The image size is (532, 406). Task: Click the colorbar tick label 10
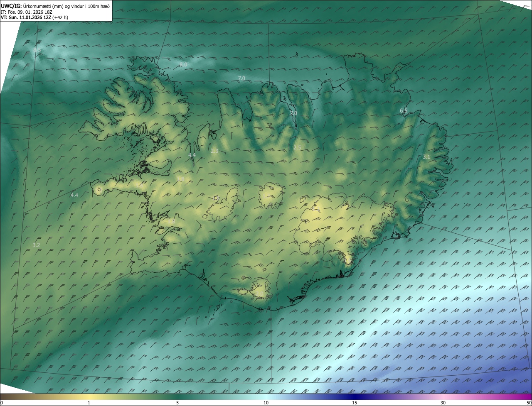point(266,403)
